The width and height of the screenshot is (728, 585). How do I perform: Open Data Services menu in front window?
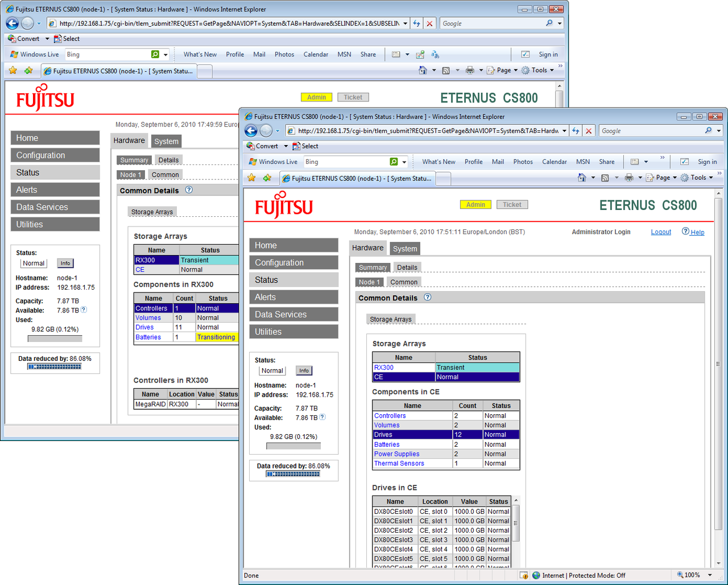pyautogui.click(x=293, y=314)
